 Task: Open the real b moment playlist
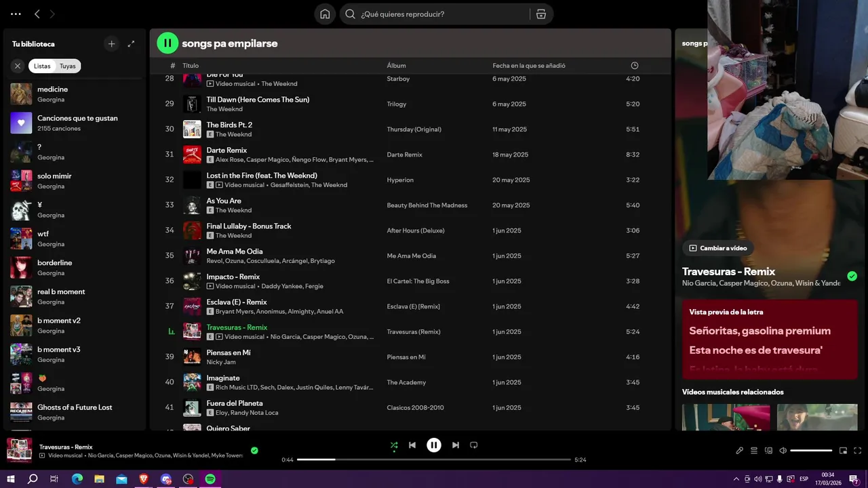point(75,296)
